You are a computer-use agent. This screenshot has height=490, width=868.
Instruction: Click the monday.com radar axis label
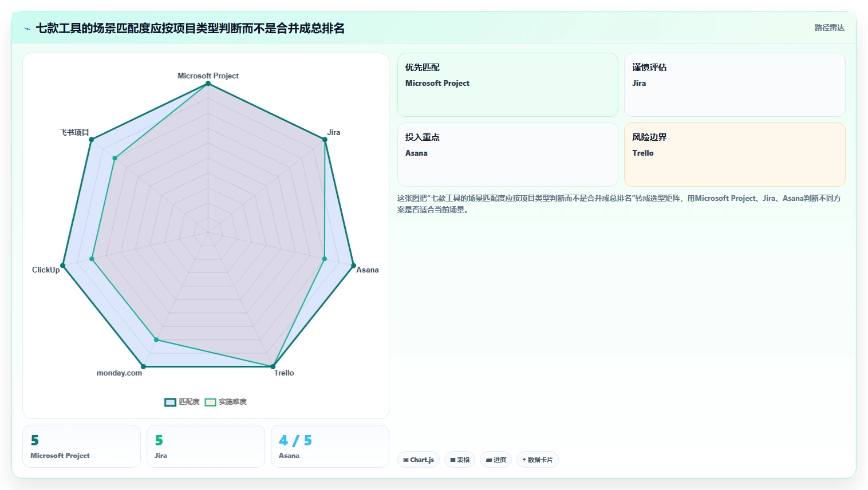tap(119, 373)
